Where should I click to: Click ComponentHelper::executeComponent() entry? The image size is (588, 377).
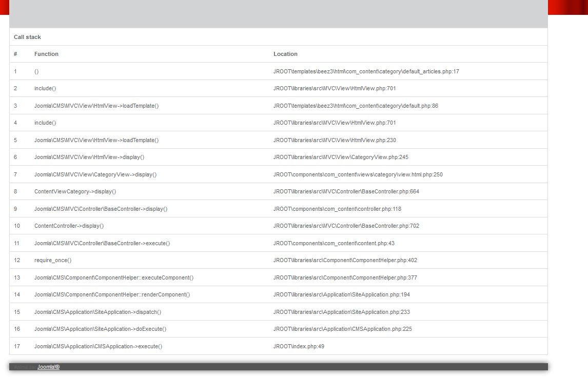coord(114,277)
